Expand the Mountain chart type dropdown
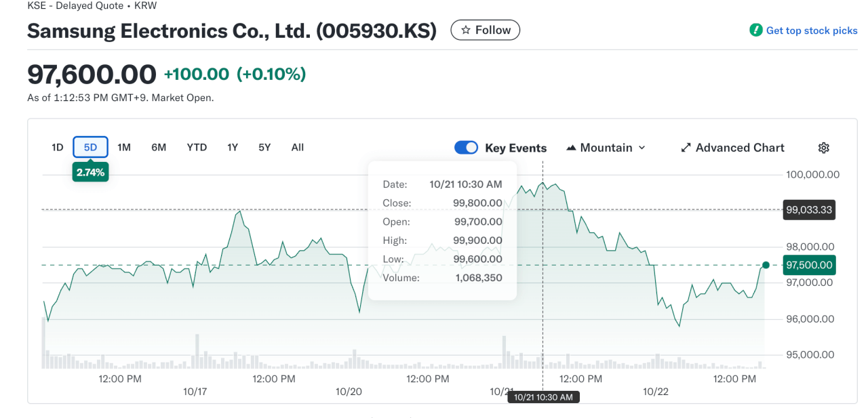This screenshot has width=868, height=418. [642, 148]
